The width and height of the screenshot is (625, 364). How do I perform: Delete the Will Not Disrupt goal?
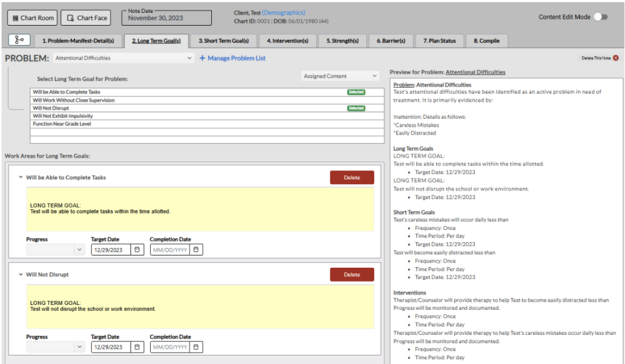click(x=352, y=274)
